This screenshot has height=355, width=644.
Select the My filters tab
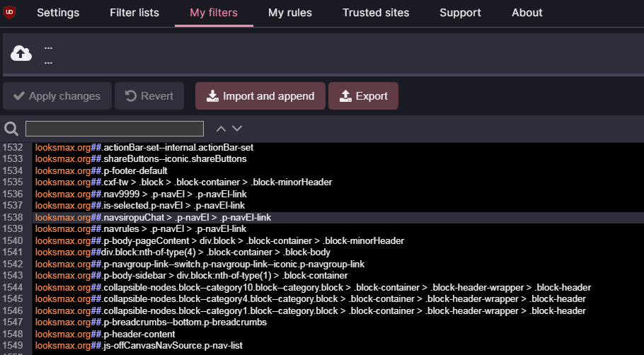coord(214,13)
